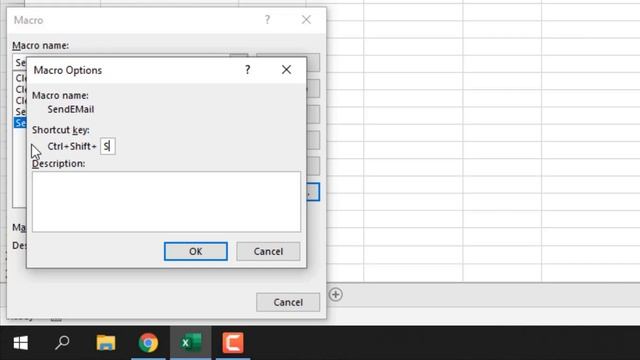Add a new sheet with plus icon
640x360 pixels.
336,294
